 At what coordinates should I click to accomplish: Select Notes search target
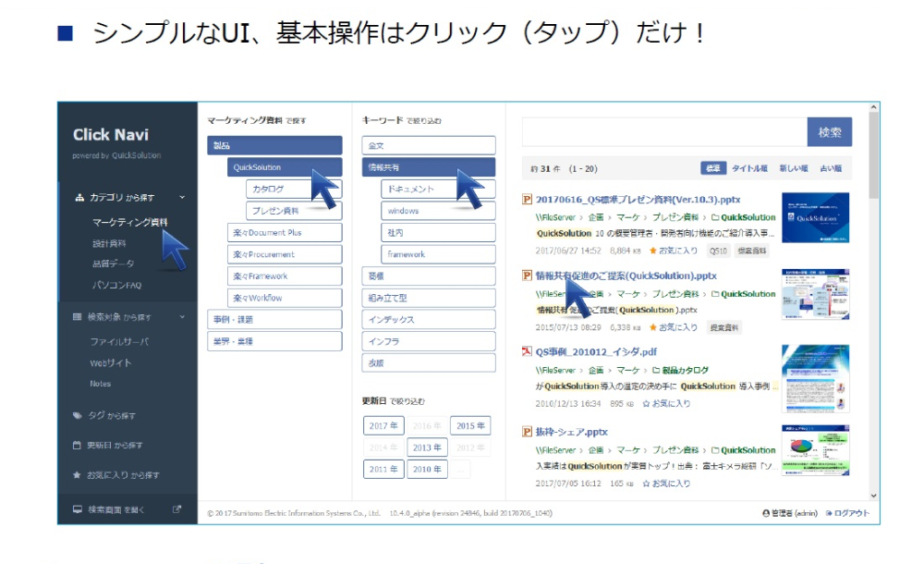point(100,384)
